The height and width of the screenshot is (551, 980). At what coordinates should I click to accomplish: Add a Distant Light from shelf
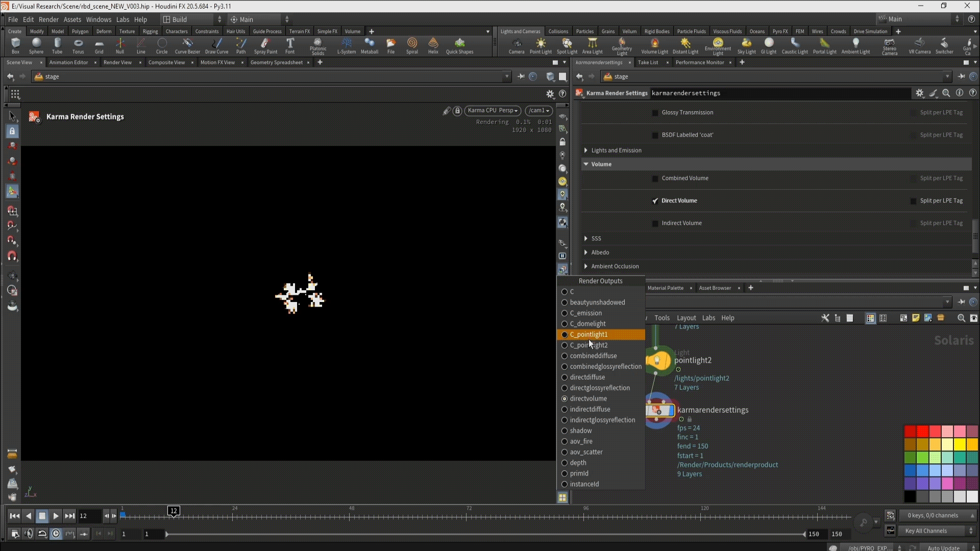685,45
